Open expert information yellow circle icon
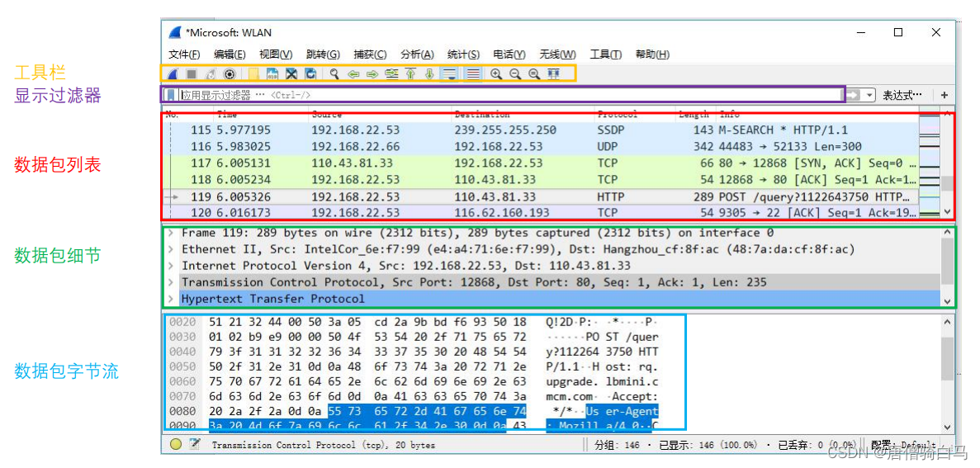980x468 pixels. (176, 444)
